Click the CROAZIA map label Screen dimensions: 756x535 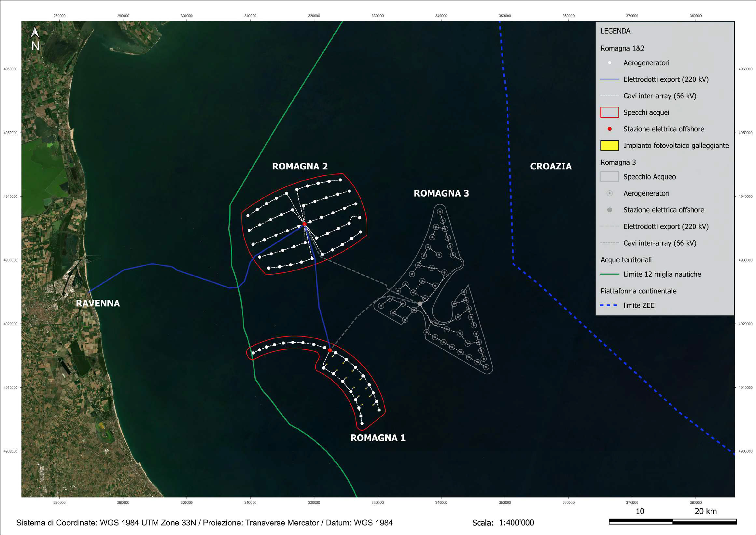(x=551, y=166)
